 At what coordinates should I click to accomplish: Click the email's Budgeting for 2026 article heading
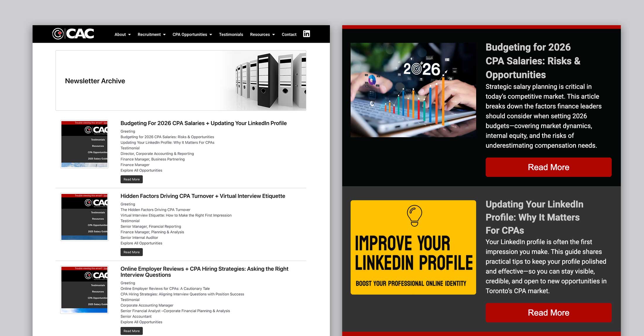pyautogui.click(x=533, y=61)
